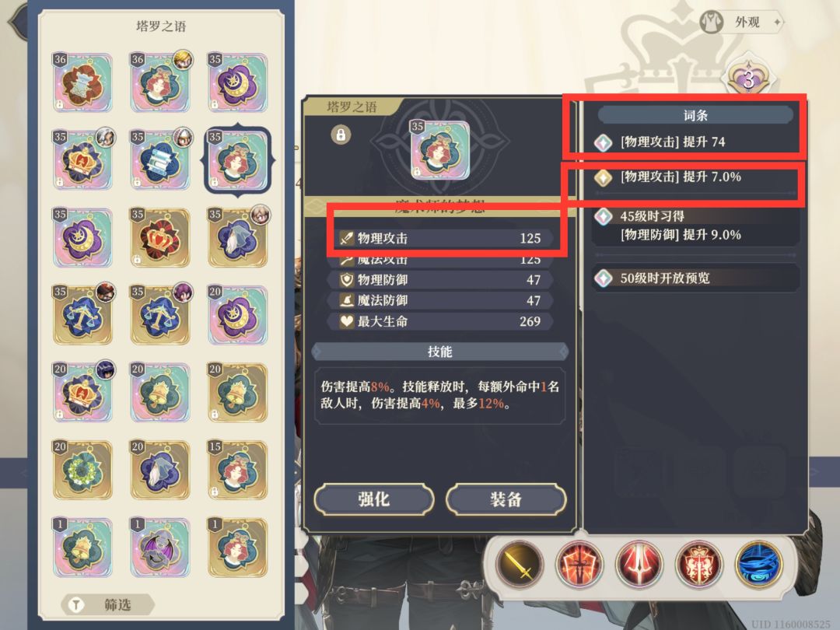The height and width of the screenshot is (630, 840).
Task: Select the red trident skill icon
Action: pos(639,564)
